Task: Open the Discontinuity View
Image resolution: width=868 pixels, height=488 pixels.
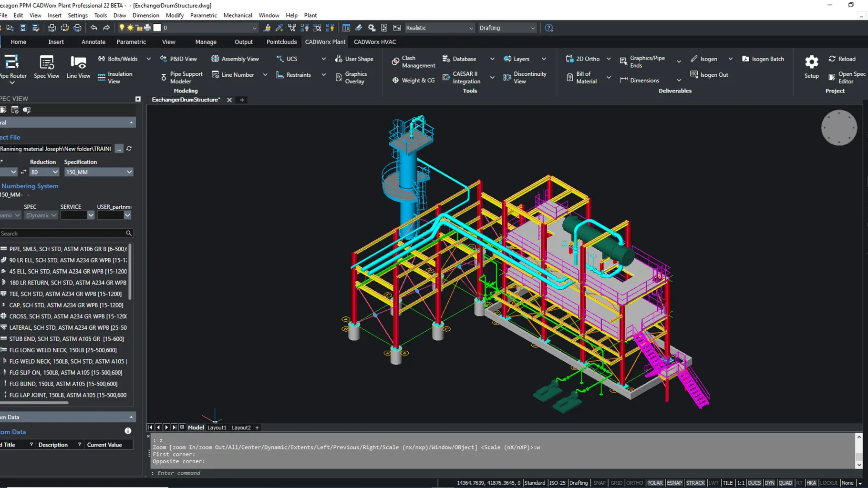Action: point(525,78)
